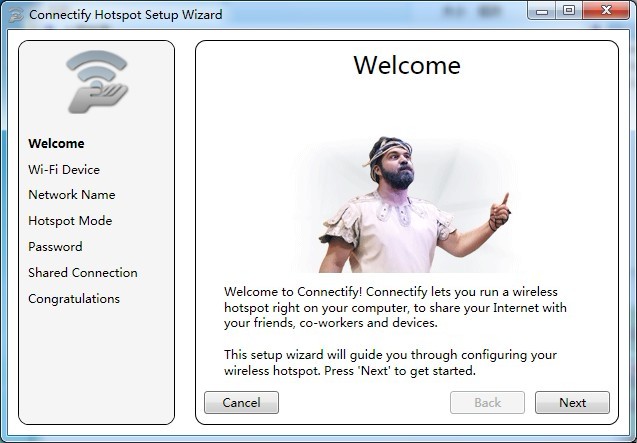Click the 'Connectify Hotspot Setup Wizard' title text
The height and width of the screenshot is (443, 637).
(126, 15)
